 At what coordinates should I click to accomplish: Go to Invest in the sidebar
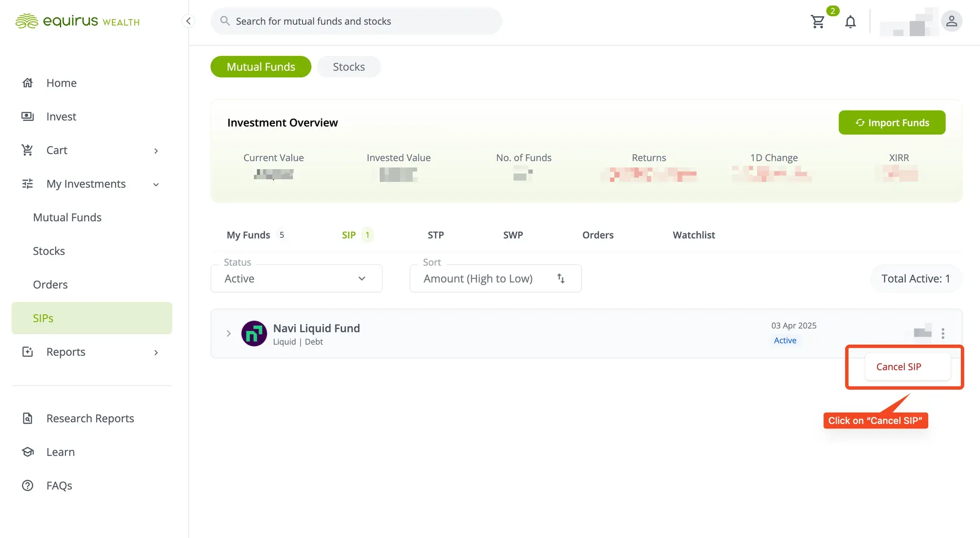[x=61, y=116]
